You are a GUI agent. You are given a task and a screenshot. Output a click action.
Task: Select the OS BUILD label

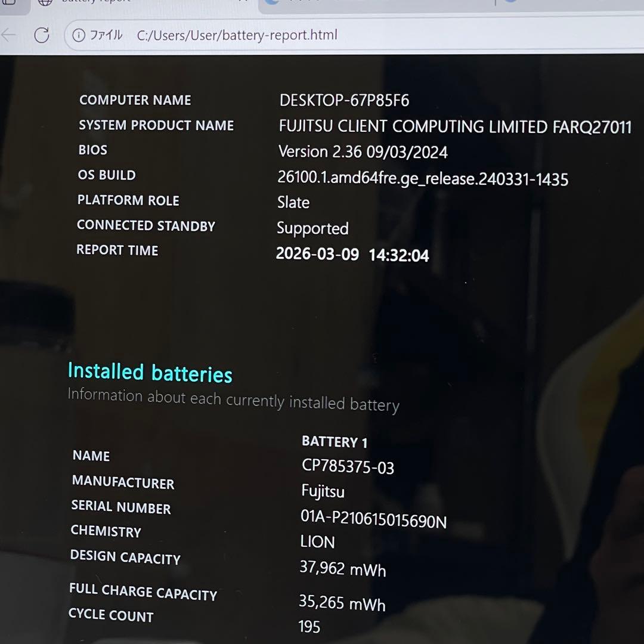[107, 175]
